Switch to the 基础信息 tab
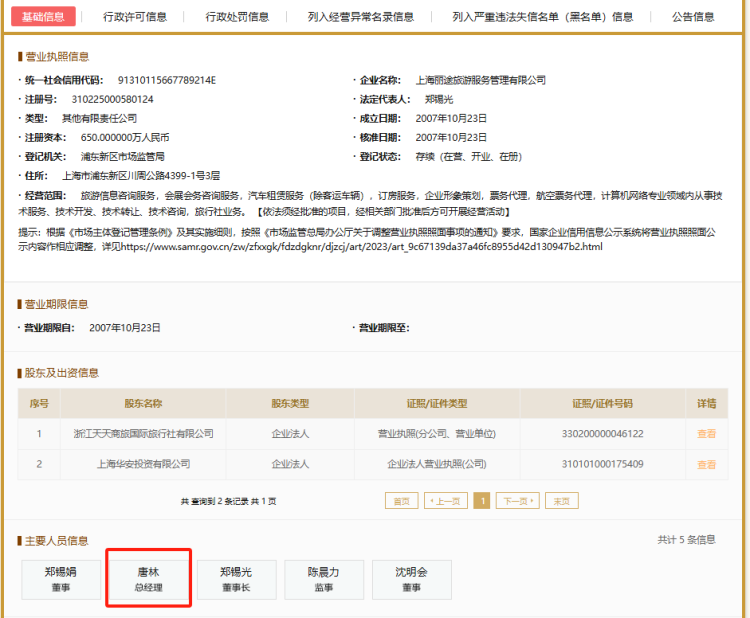Screen dimensions: 750x618 click(43, 17)
